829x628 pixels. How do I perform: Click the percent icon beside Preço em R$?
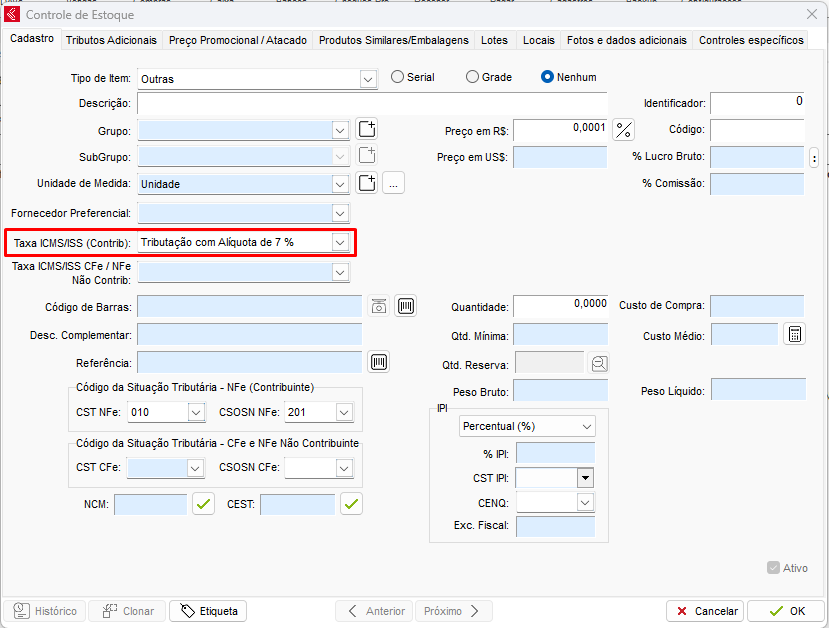(x=624, y=130)
